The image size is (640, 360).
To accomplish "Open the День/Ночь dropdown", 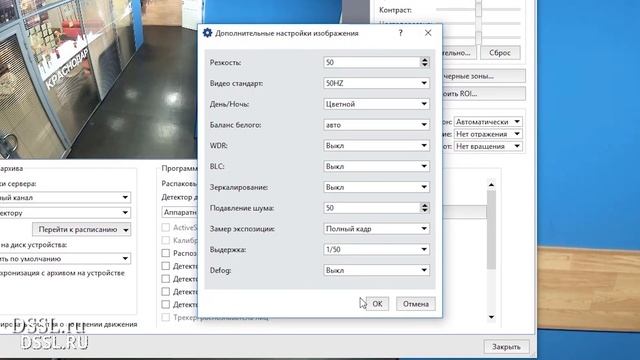I will [x=376, y=104].
